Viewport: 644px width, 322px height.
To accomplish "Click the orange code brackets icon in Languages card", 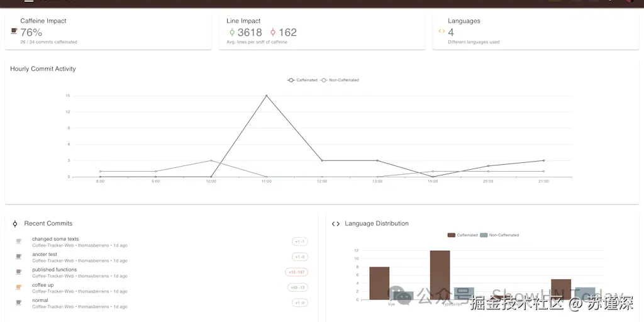I will tap(441, 31).
